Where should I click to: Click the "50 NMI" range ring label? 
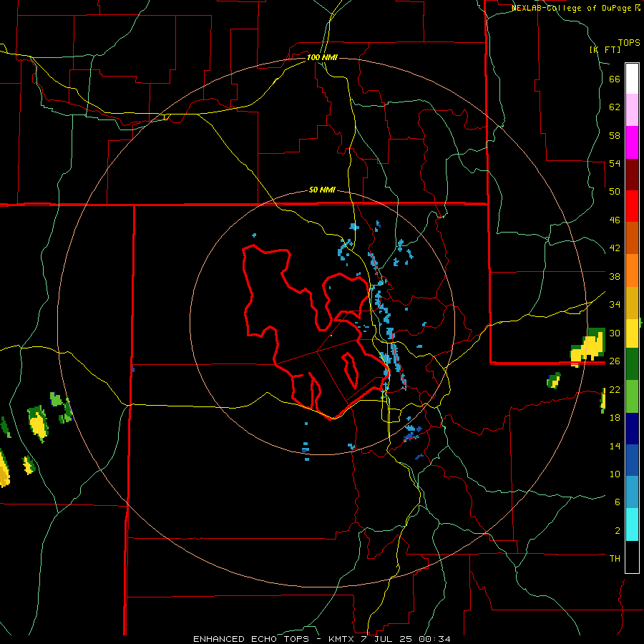point(323,190)
